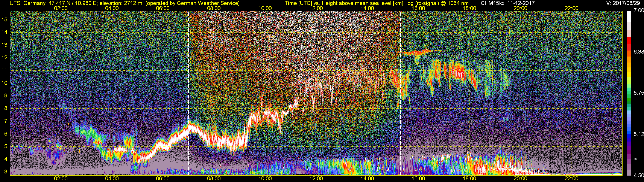Select the height axis label "9."
Viewport: 644px width, 182px height.
point(6,96)
